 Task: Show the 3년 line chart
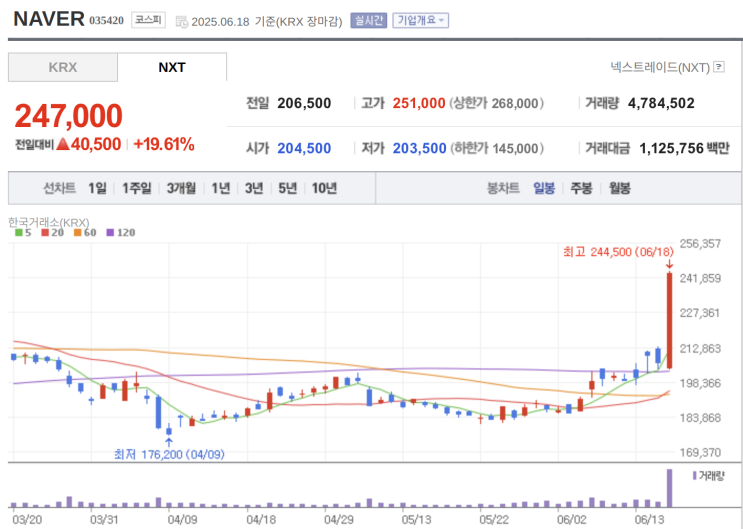click(254, 188)
